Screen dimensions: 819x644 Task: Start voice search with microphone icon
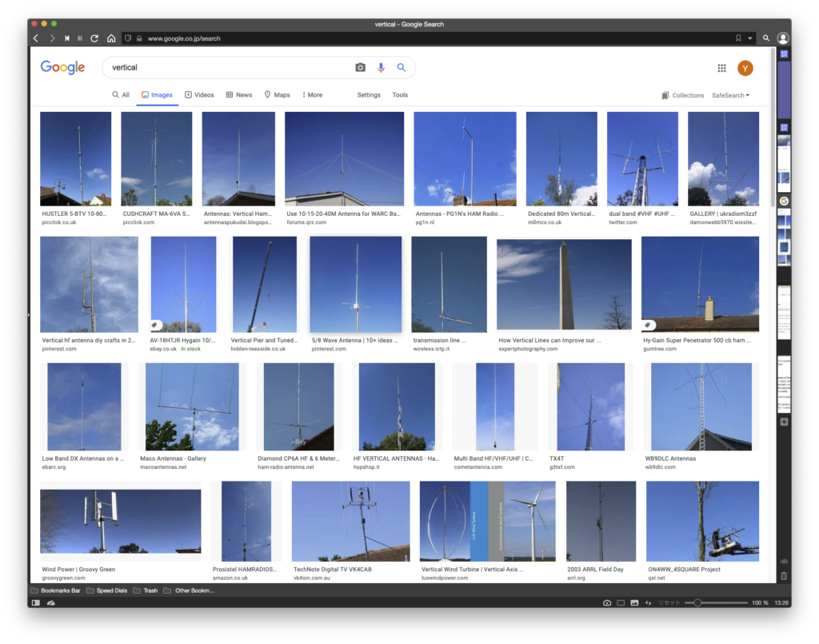click(x=381, y=68)
